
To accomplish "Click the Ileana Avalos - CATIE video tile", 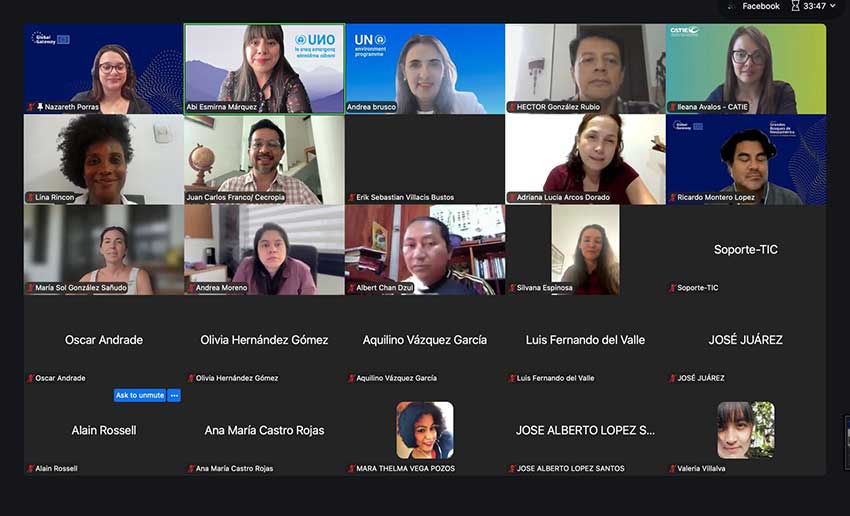I will click(746, 69).
